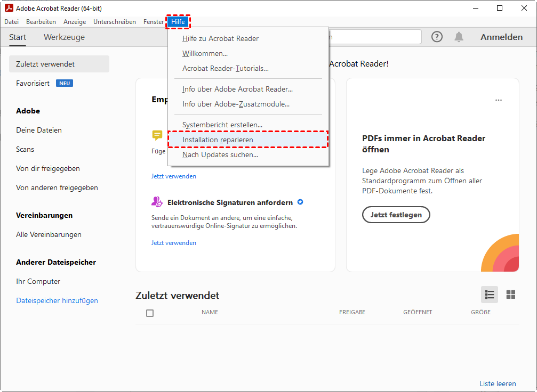
Task: Click the search input field
Action: click(375, 37)
